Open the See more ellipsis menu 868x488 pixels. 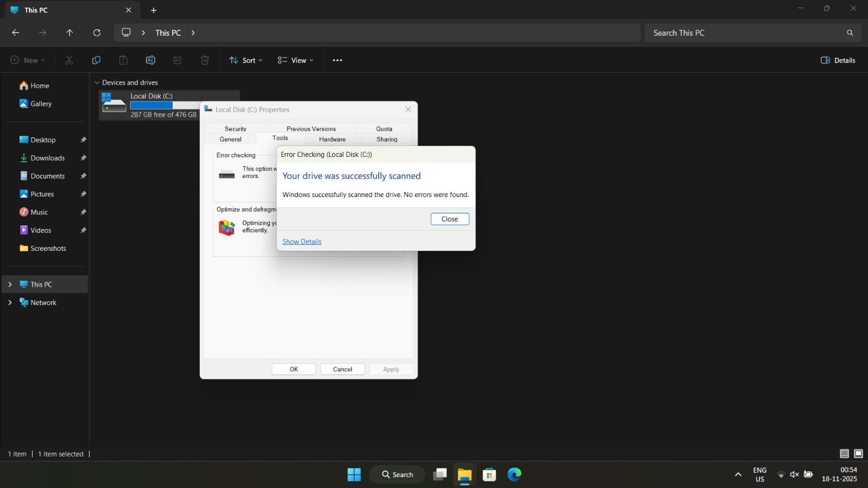point(337,60)
